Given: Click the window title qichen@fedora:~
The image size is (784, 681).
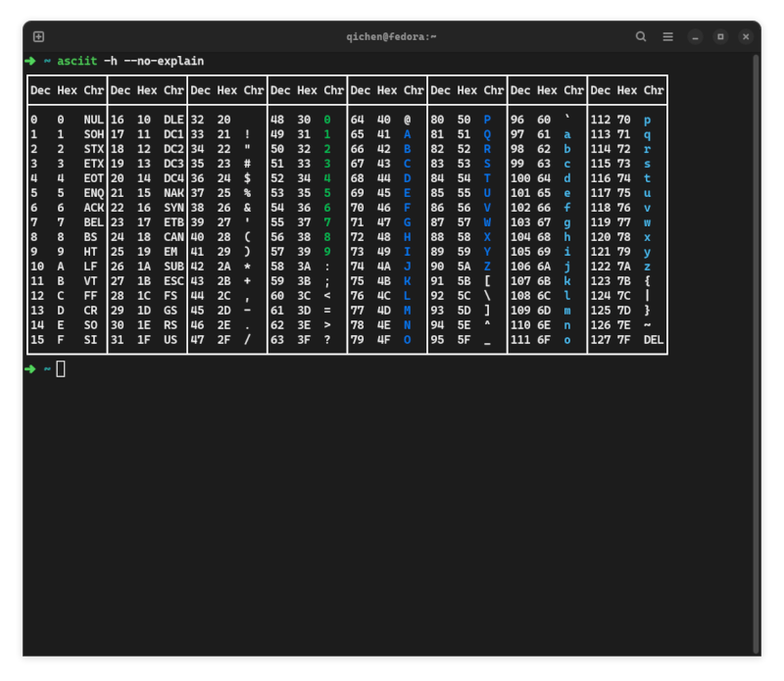Looking at the screenshot, I should [391, 36].
